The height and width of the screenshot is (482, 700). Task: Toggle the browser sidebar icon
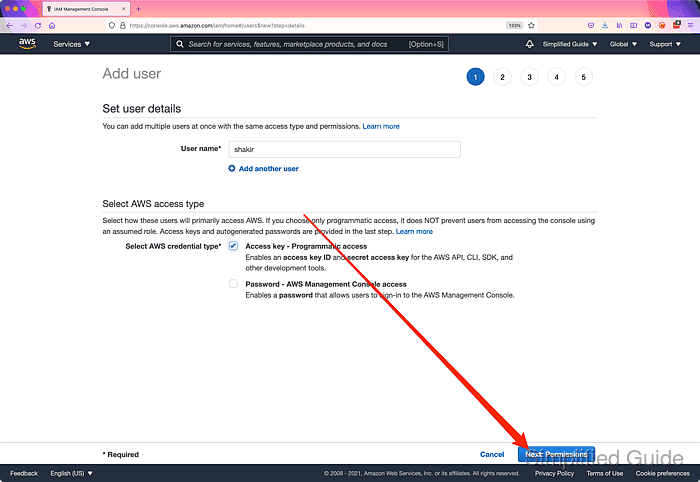point(633,25)
